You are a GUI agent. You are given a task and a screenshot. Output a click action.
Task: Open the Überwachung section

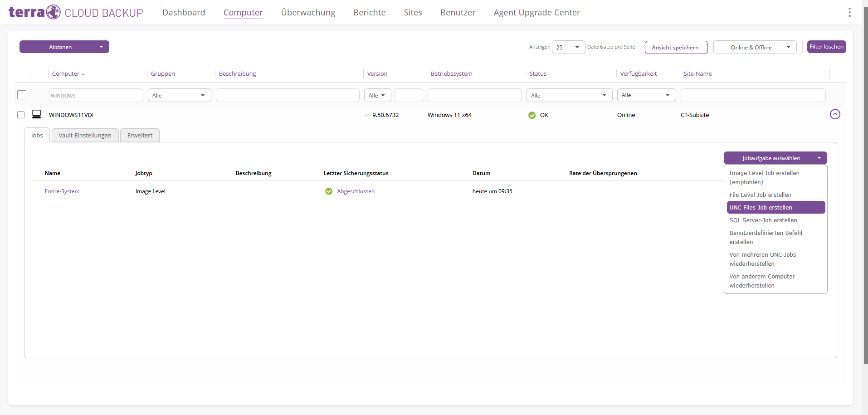point(308,12)
